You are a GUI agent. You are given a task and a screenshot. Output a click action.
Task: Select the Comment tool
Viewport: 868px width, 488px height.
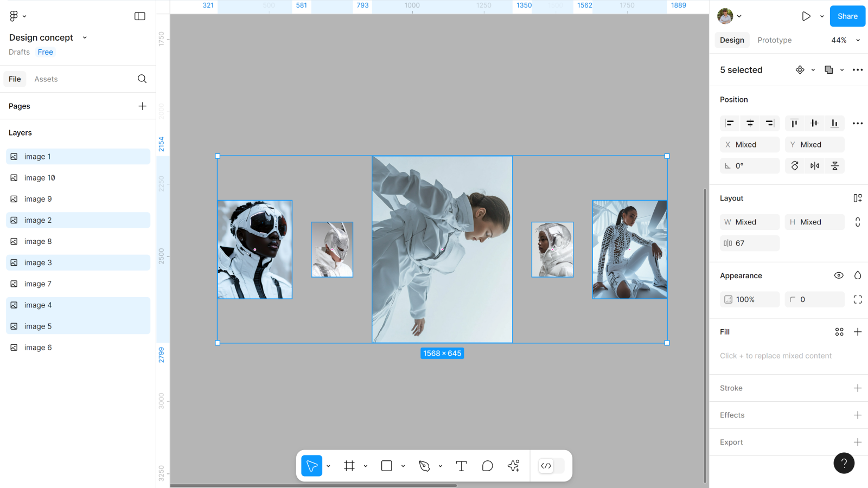pos(487,466)
